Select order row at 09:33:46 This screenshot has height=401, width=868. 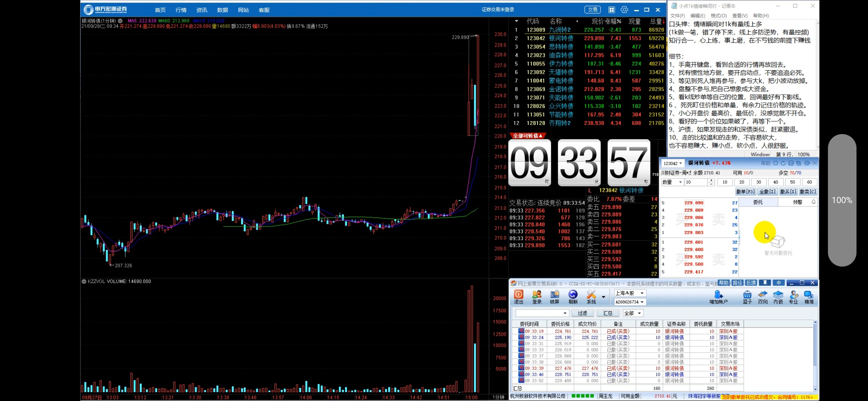point(628,374)
